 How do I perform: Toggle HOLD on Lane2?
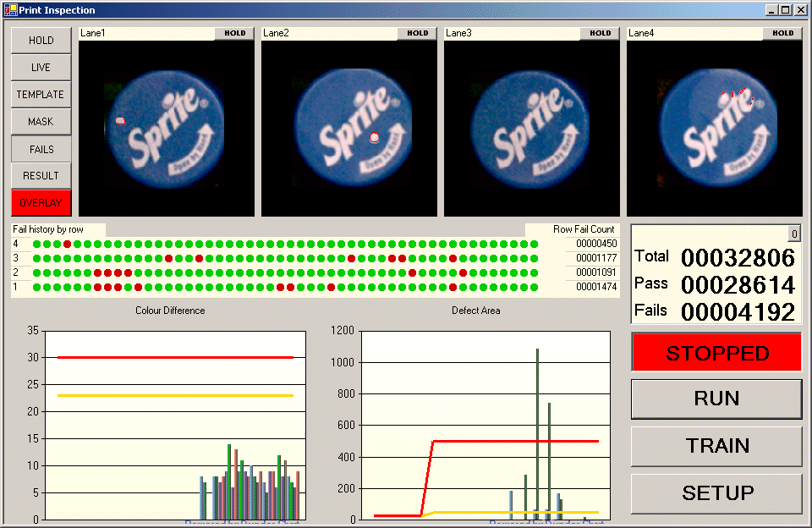[417, 34]
